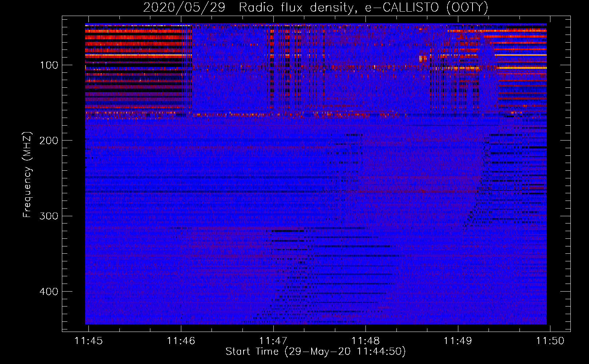Click the 11:50 time tick label
The image size is (589, 364).
[550, 341]
